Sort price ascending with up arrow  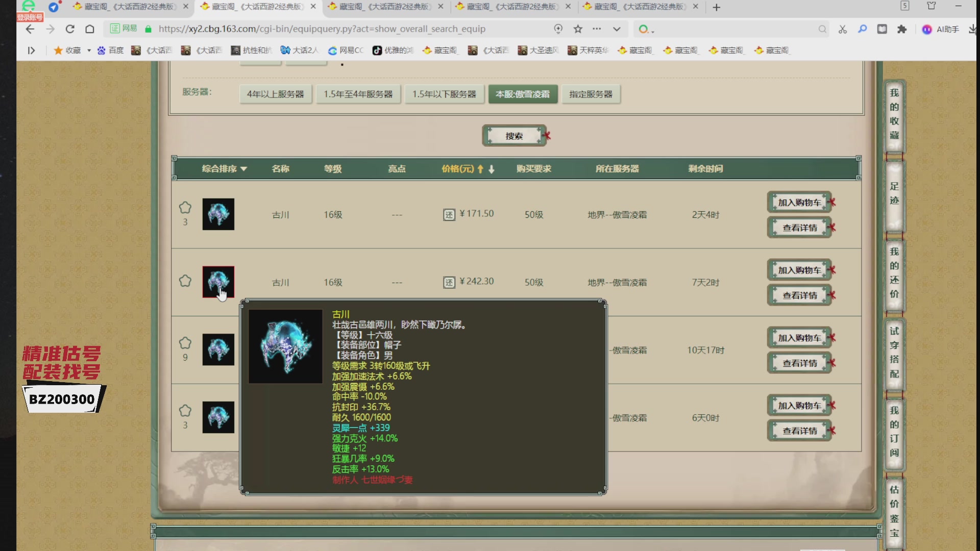(480, 169)
